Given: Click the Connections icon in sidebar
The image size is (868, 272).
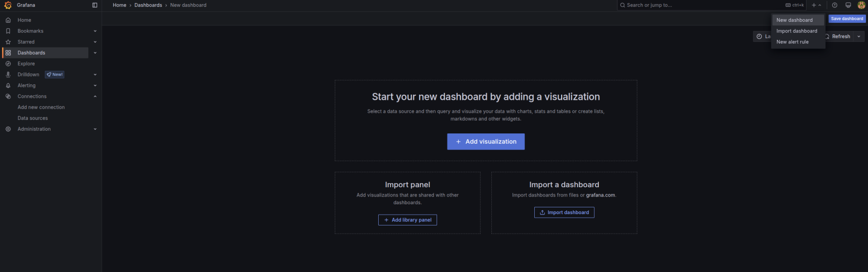Looking at the screenshot, I should (8, 96).
